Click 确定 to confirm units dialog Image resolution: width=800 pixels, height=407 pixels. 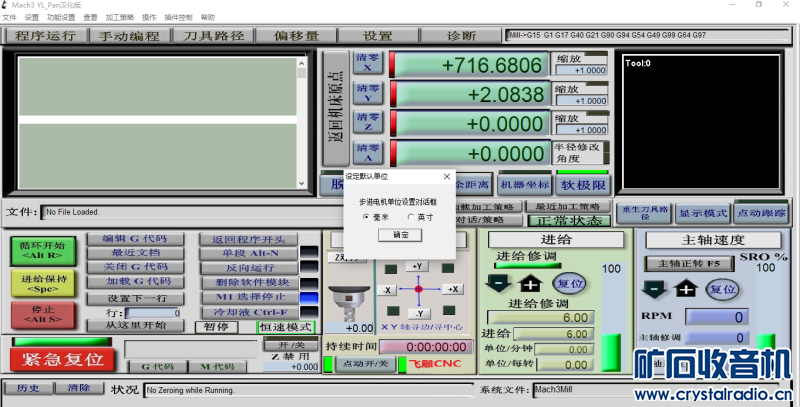[x=400, y=234]
